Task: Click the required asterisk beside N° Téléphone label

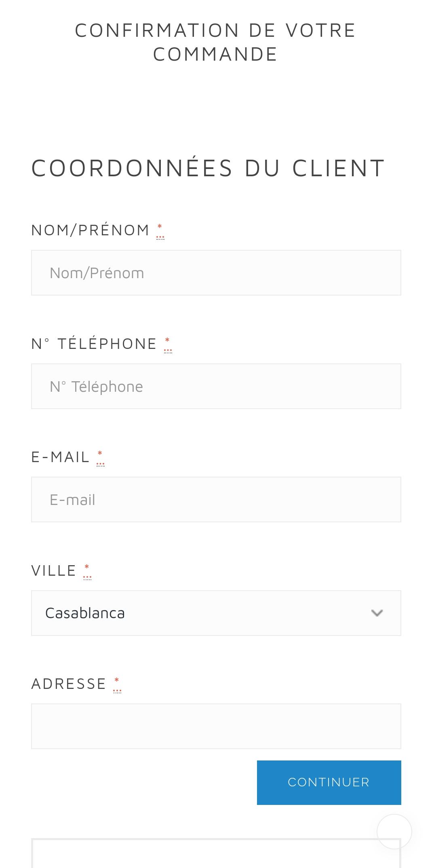Action: point(168,344)
